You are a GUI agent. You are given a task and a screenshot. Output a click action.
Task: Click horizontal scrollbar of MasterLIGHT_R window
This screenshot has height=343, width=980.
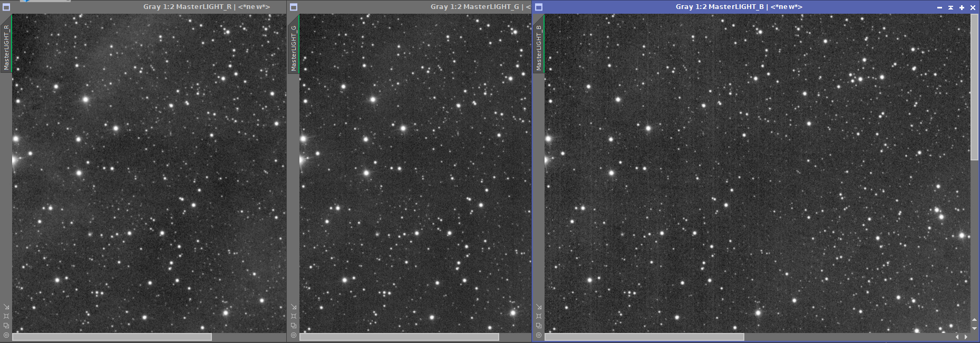pyautogui.click(x=112, y=337)
